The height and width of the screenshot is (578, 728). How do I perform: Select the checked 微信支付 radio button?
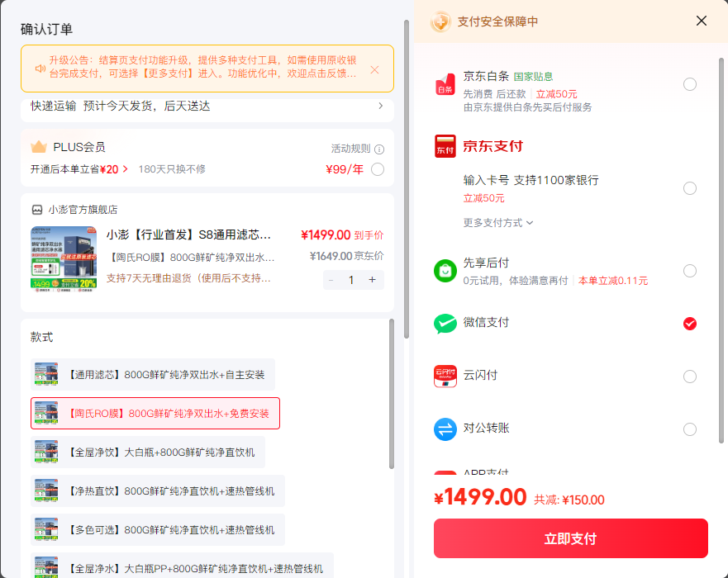689,324
